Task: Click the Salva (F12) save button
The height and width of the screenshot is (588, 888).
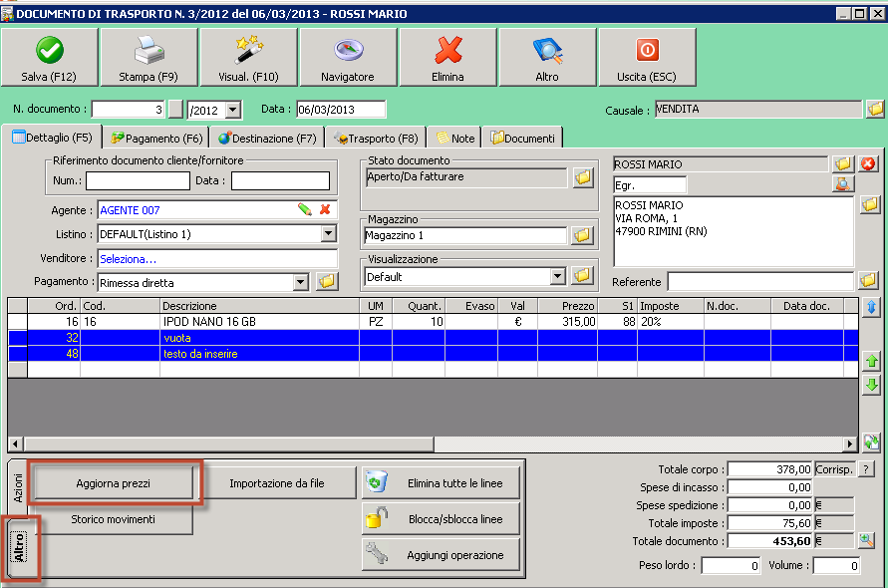Action: [50, 58]
